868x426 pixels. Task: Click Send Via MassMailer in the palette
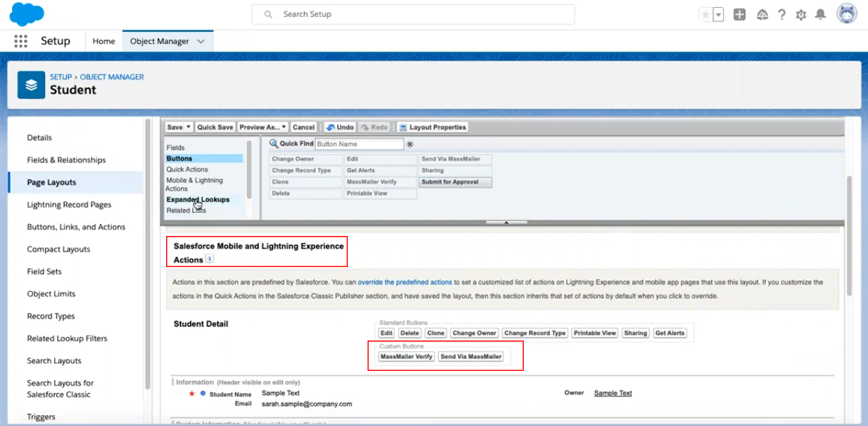[x=456, y=160]
